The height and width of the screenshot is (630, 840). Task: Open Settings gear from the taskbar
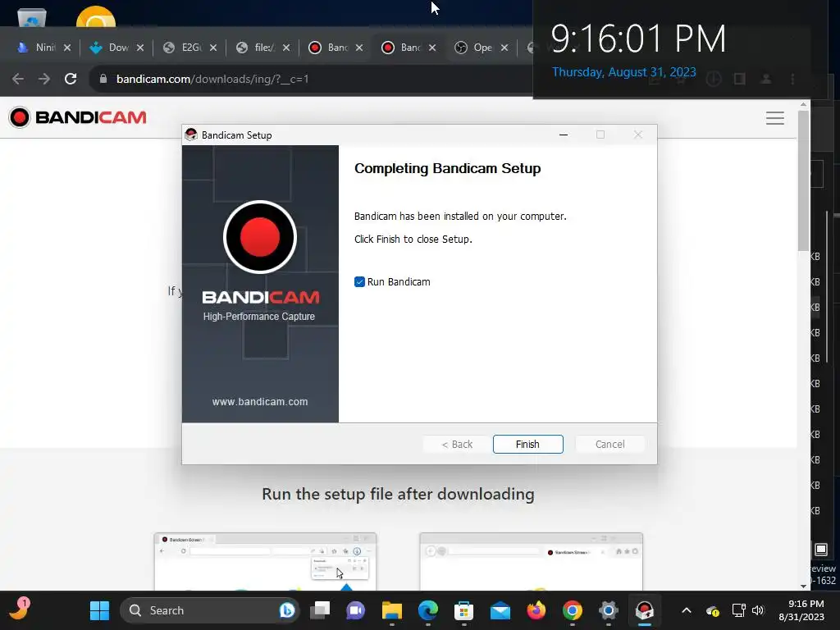point(608,610)
